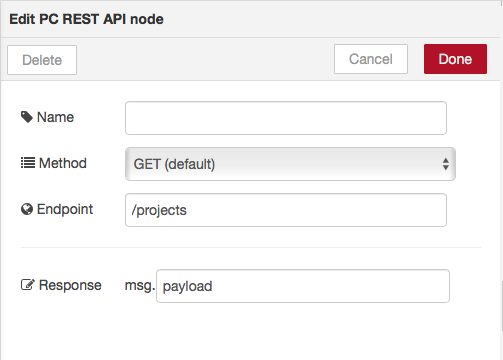Click the msg. prefix before payload field
503x360 pixels.
[140, 286]
